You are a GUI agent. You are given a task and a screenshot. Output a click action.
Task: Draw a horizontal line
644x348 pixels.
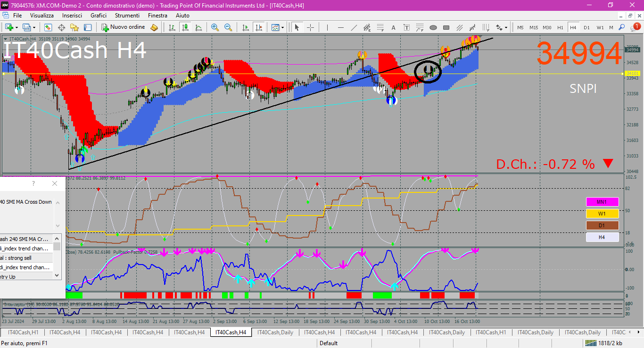tap(340, 27)
